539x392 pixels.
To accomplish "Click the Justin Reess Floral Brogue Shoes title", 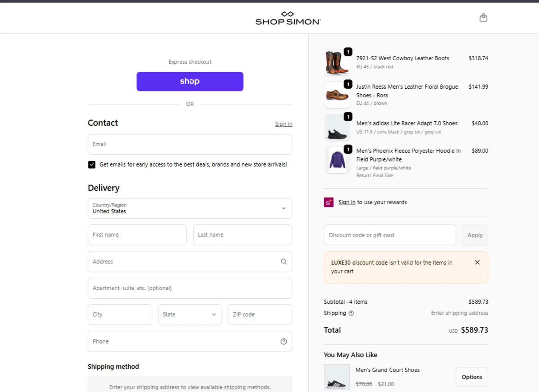I will (407, 91).
